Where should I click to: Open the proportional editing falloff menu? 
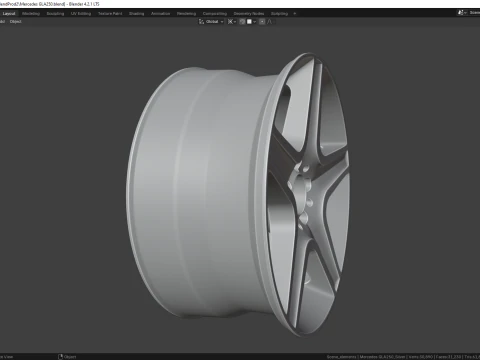[270, 22]
